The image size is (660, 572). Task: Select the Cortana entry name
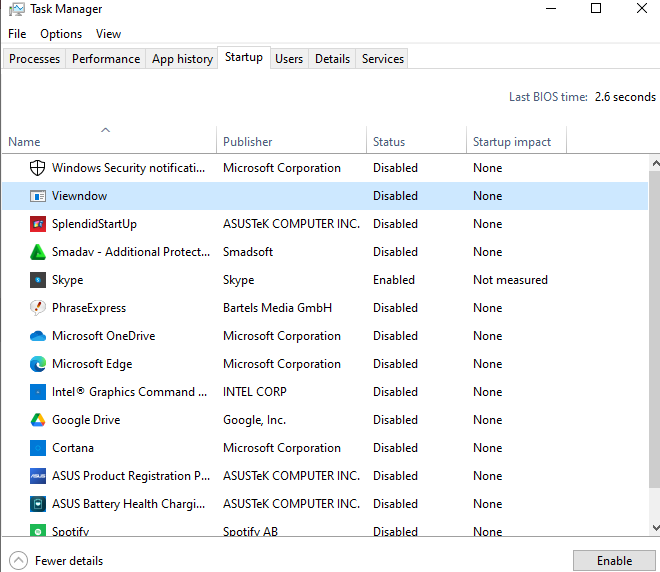coord(73,448)
